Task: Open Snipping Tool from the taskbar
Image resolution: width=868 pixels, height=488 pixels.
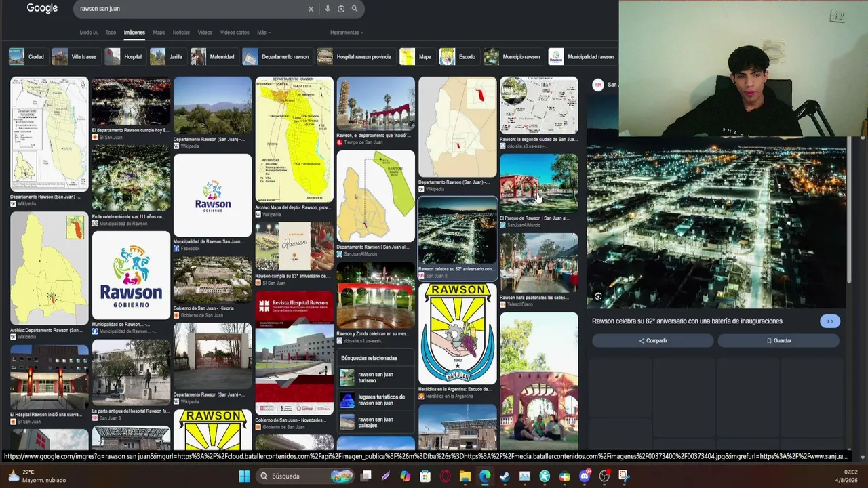Action: coord(624,476)
